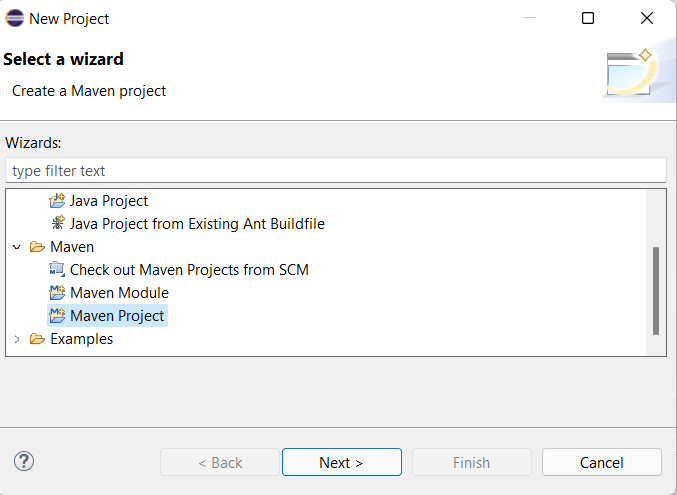Click the Check out Maven Projects icon
The height and width of the screenshot is (495, 677).
click(57, 270)
